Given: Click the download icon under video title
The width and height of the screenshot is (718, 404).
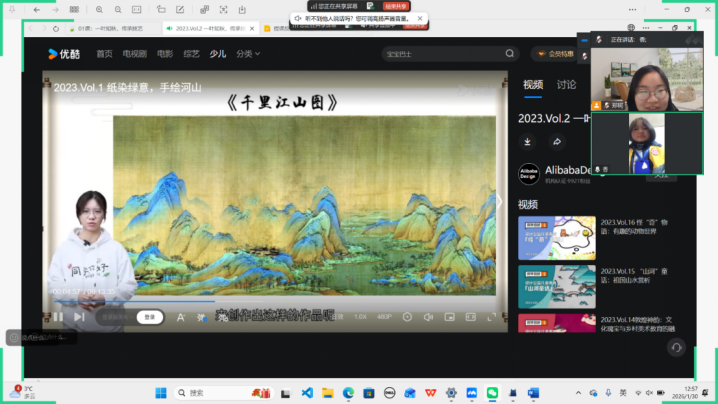Looking at the screenshot, I should pyautogui.click(x=528, y=142).
